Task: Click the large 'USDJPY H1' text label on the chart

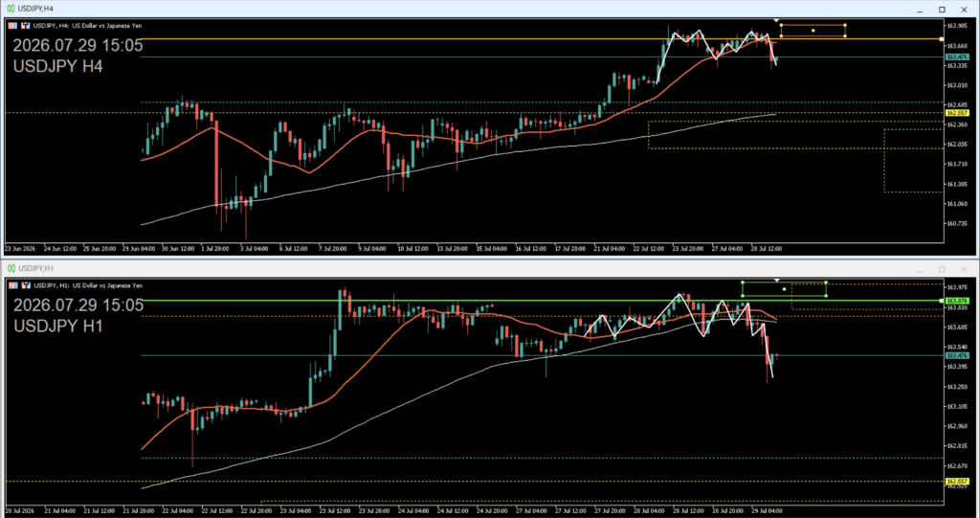Action: 58,326
